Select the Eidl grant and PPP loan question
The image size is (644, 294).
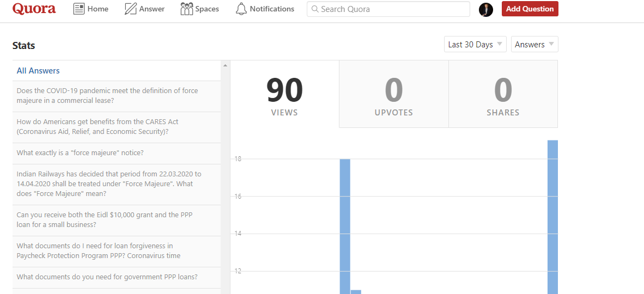coord(117,220)
